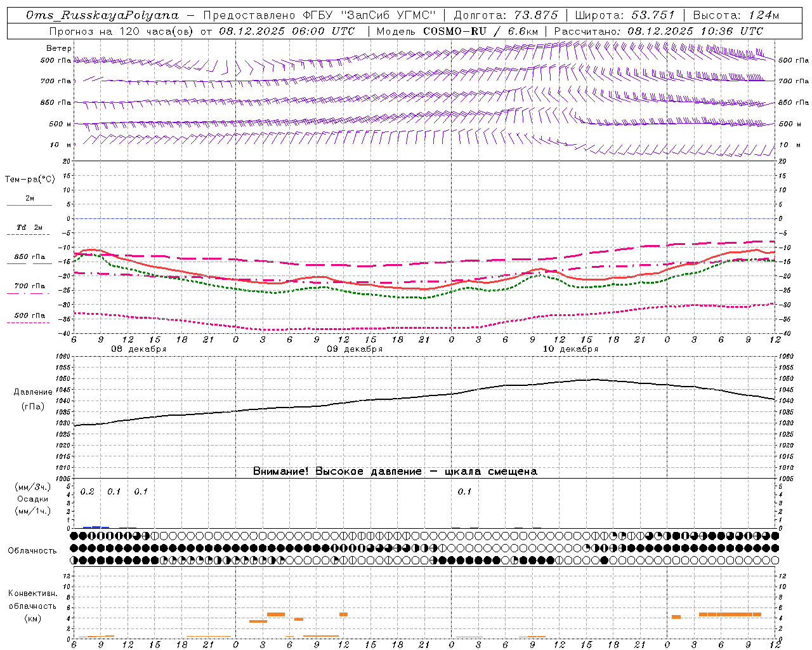Click the '(гПа)' unit label under Давление
The image size is (812, 650).
[33, 406]
